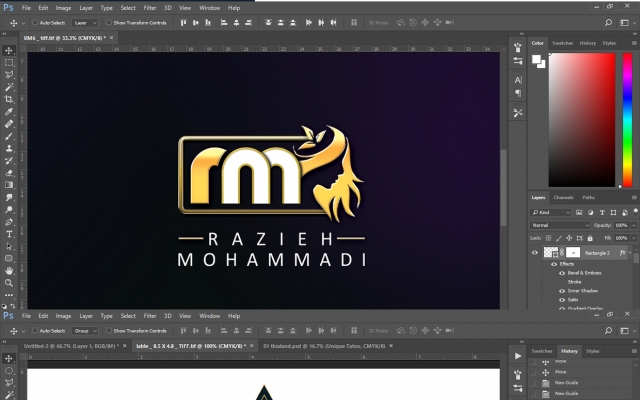Screen dimensions: 640x400
Task: Toggle Inner Shadow effect visibility
Action: pos(562,291)
